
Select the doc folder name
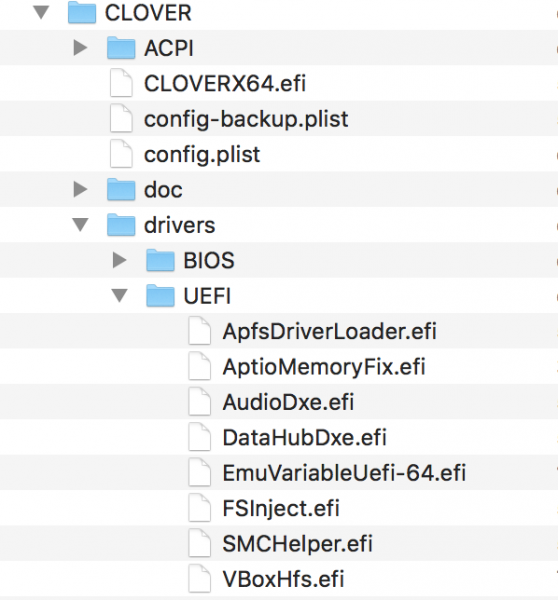pos(163,190)
